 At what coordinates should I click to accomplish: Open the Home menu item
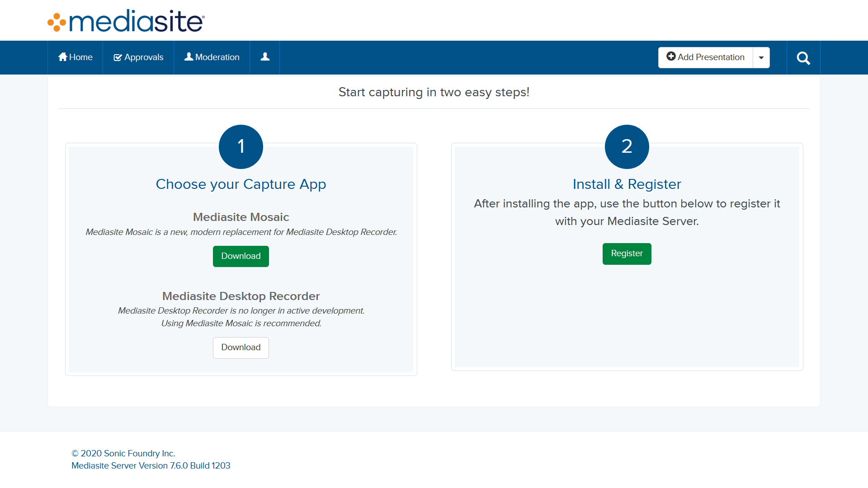click(x=75, y=57)
